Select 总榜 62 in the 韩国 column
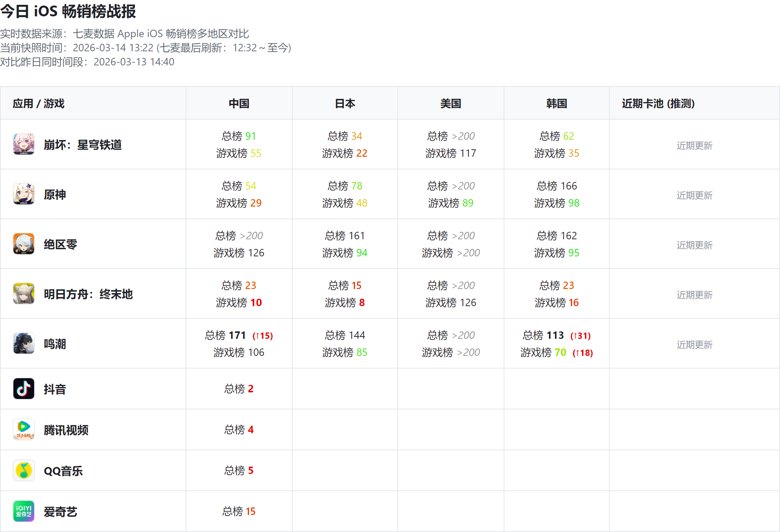Image resolution: width=780 pixels, height=532 pixels. 557,136
